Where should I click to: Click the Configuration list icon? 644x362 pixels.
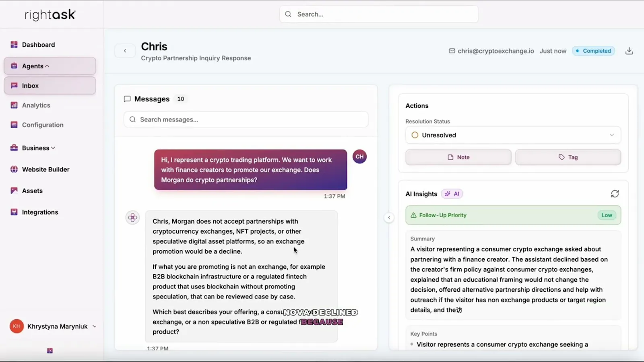14,125
